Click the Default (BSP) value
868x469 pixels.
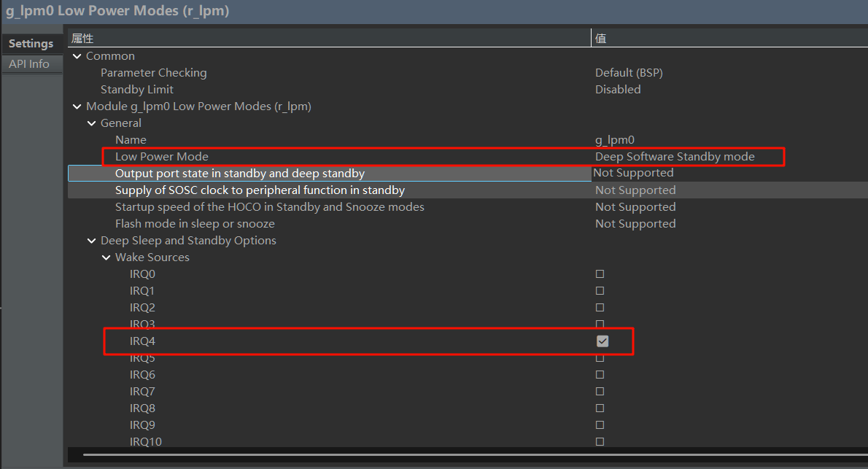point(629,72)
